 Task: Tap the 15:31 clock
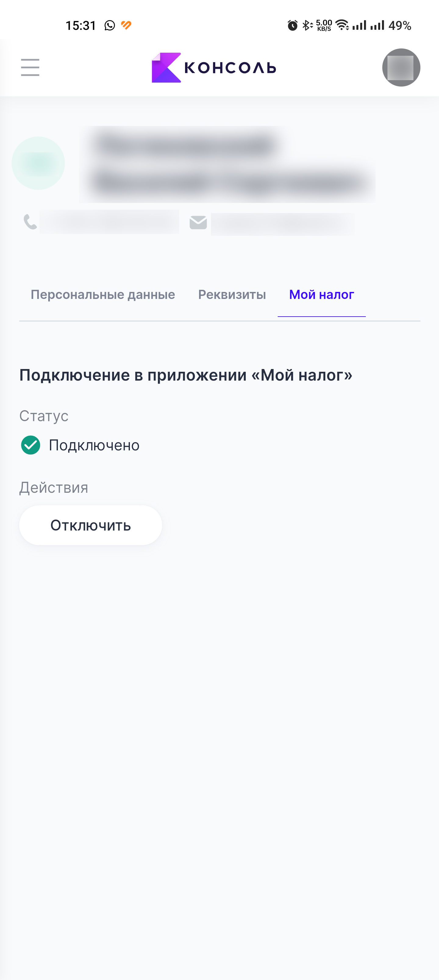(x=81, y=26)
